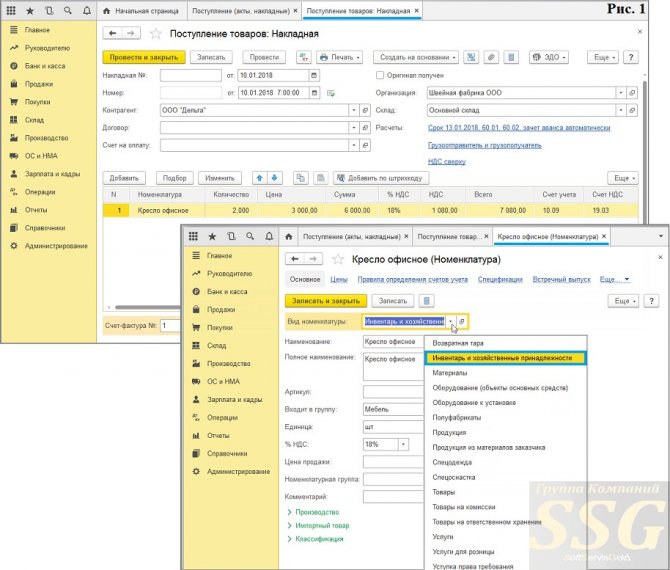670x570 pixels.
Task: Click Добавить button above goods table
Action: coord(124,178)
